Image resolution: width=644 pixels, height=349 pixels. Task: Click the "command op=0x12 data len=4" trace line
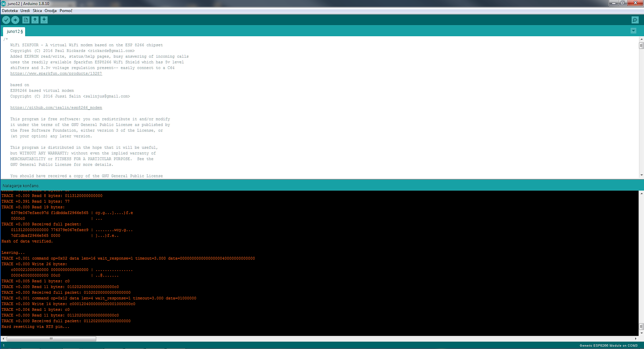(x=99, y=298)
